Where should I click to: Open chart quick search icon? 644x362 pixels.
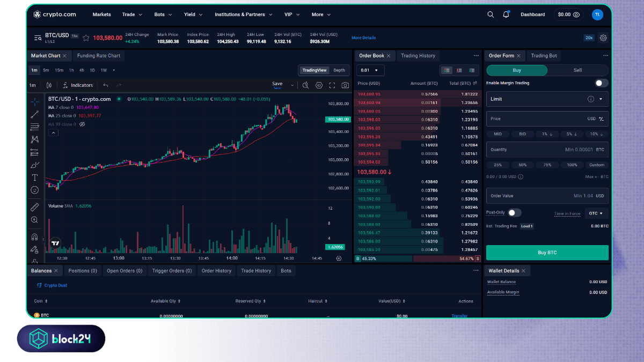click(x=305, y=85)
